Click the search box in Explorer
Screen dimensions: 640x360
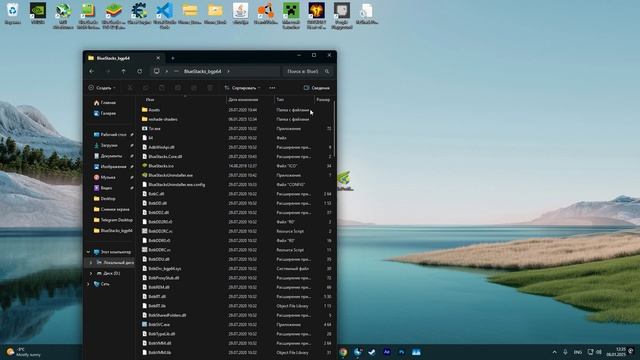click(307, 71)
